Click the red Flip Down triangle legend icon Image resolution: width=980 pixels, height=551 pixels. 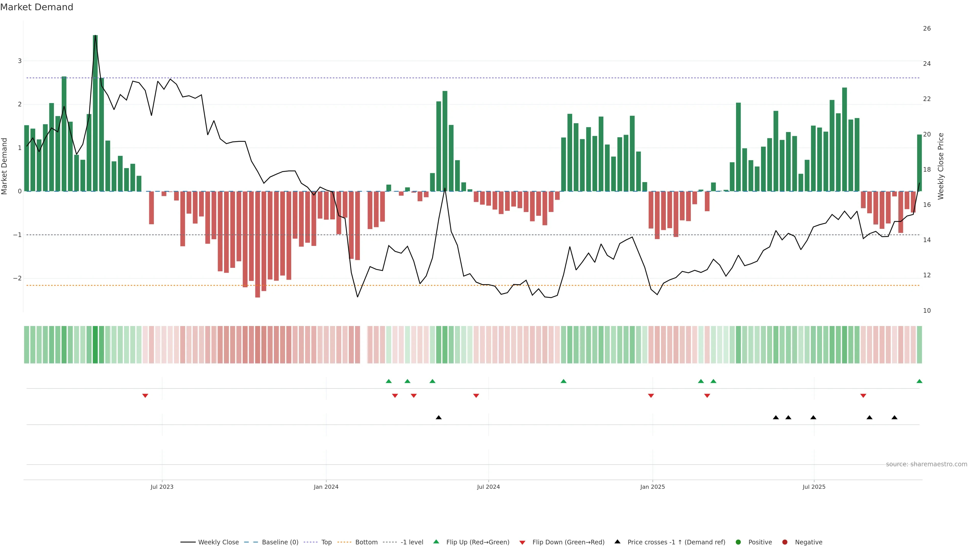pos(522,542)
